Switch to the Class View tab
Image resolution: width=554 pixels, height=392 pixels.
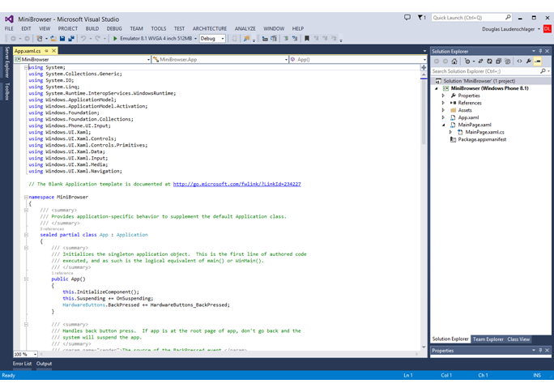[518, 339]
